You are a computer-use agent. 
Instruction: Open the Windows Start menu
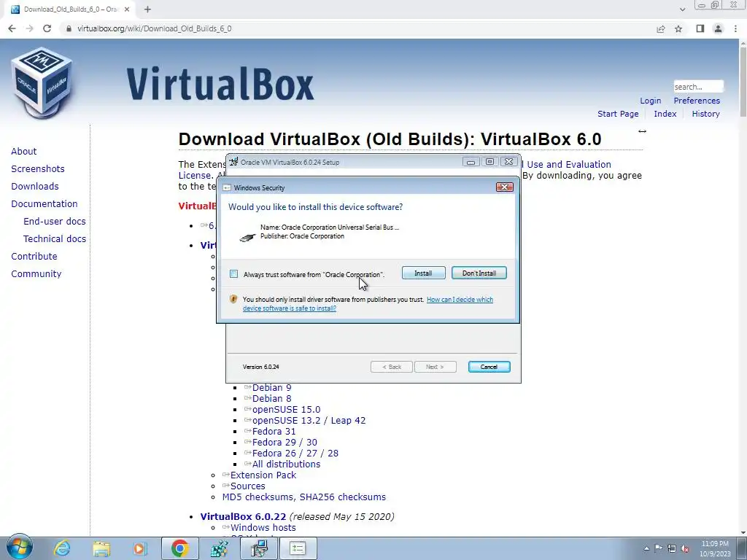click(20, 548)
